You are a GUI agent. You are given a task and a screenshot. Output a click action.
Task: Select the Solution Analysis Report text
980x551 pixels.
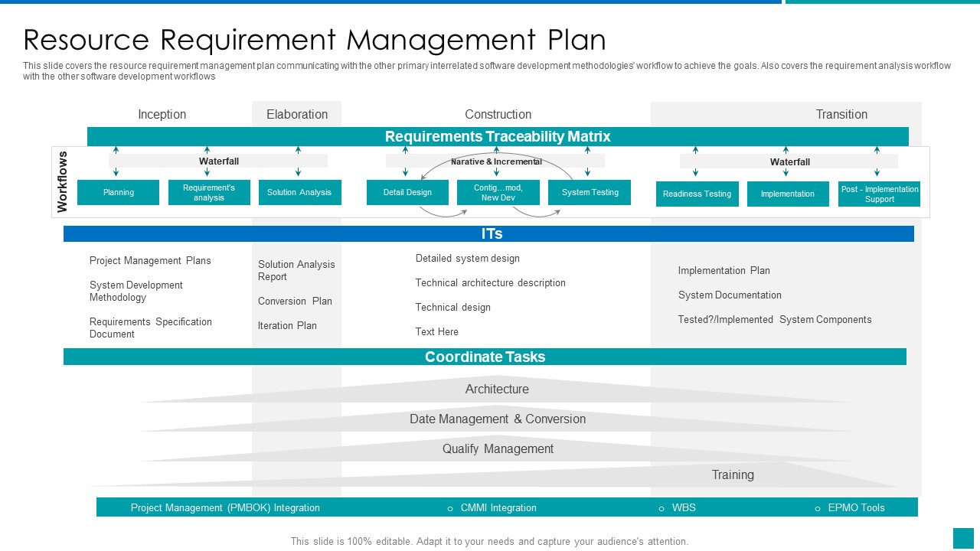[296, 270]
